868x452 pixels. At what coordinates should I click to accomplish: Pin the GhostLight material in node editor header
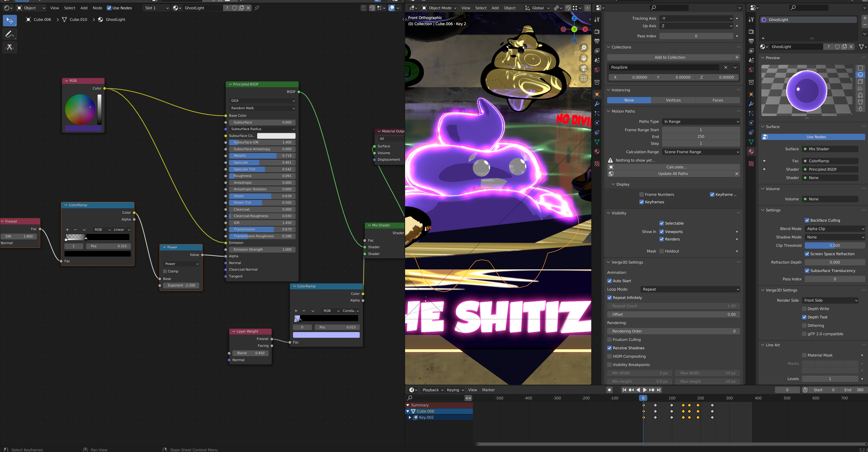point(257,8)
